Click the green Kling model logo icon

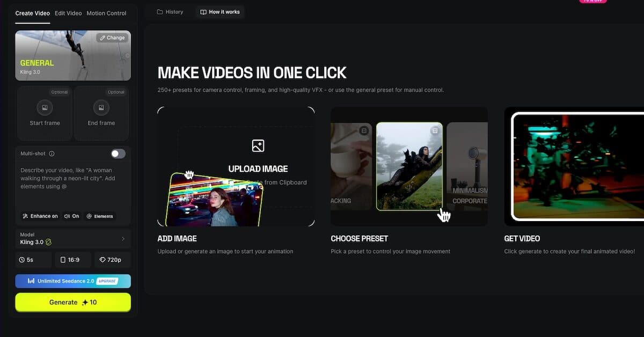pyautogui.click(x=48, y=243)
